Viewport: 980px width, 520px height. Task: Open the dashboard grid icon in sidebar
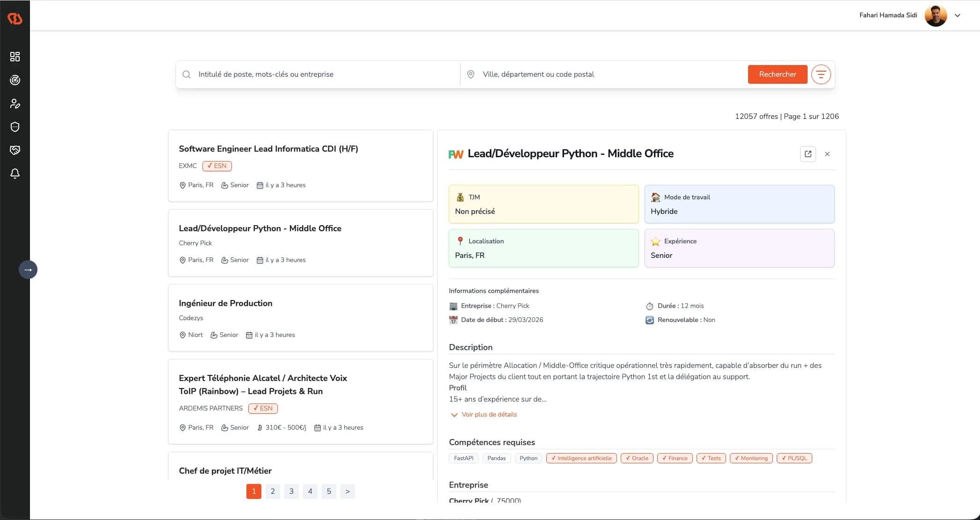pos(15,57)
